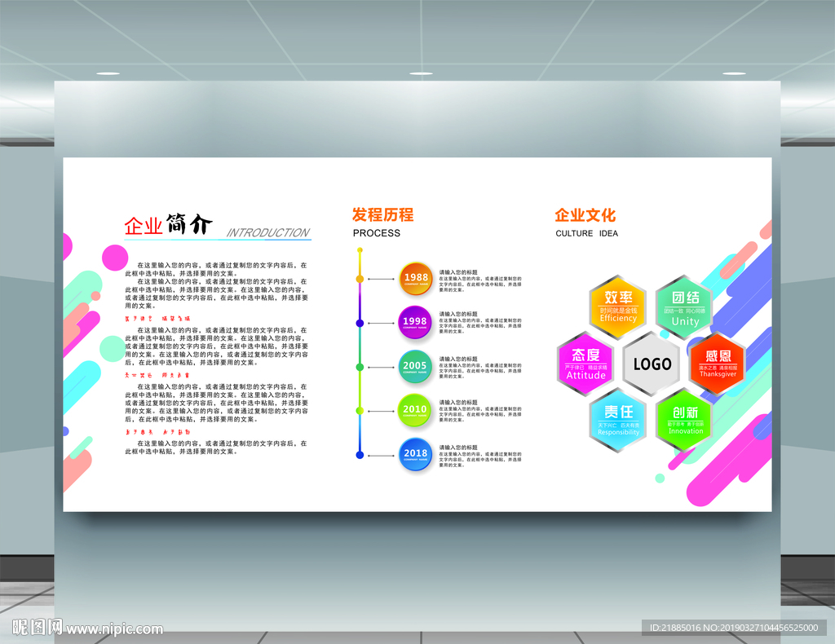Click the central LOGO hexagon
This screenshot has width=835, height=644.
pyautogui.click(x=651, y=365)
